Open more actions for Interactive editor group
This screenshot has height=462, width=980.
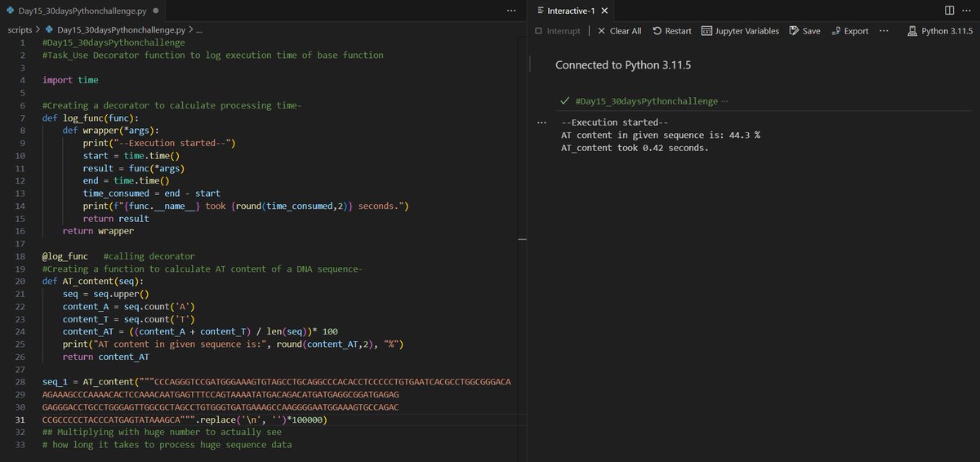968,10
